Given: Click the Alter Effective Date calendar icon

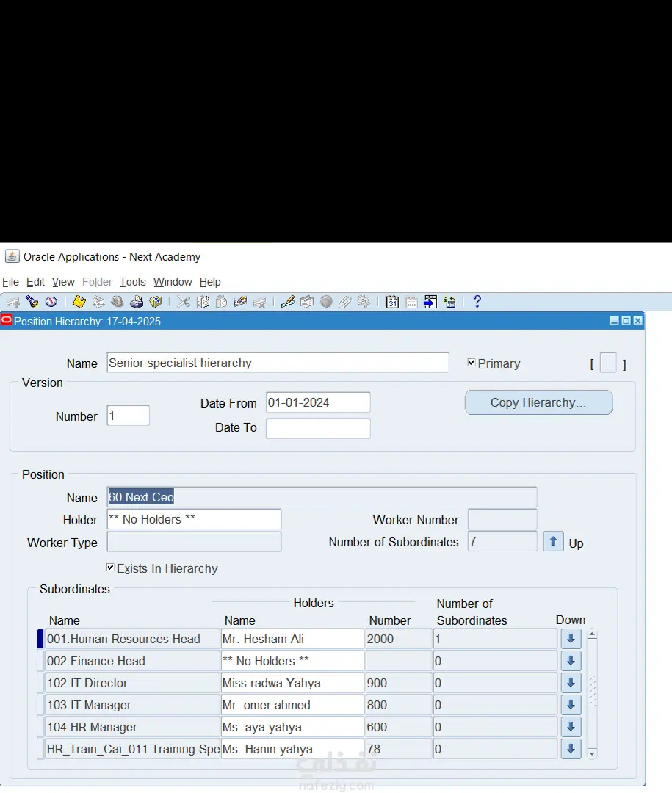Looking at the screenshot, I should point(392,303).
